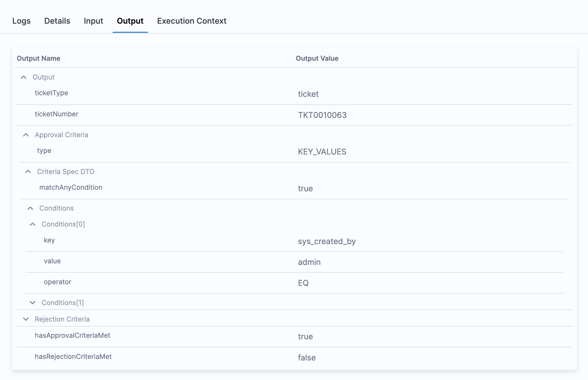Click the ticket number TKT0010063 value

(x=322, y=115)
